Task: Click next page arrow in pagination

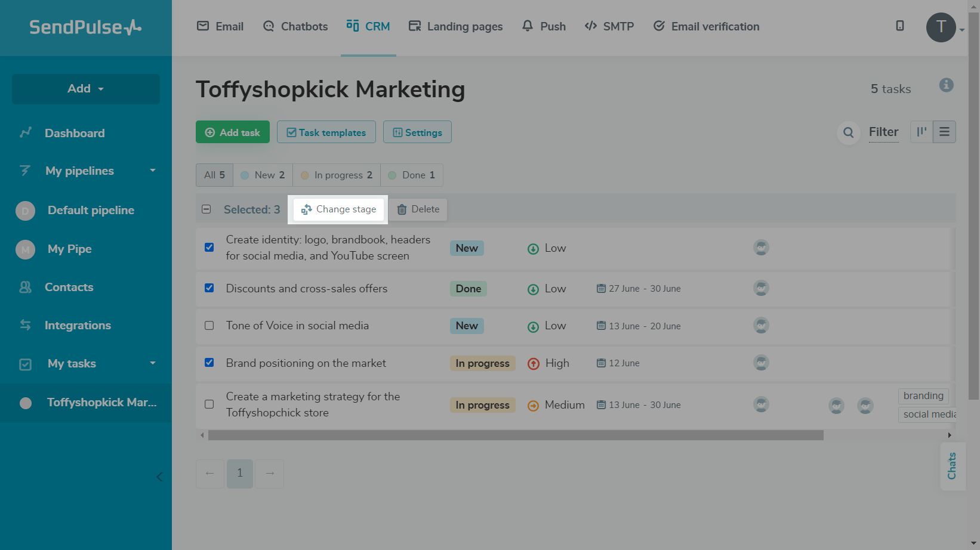Action: click(x=270, y=474)
